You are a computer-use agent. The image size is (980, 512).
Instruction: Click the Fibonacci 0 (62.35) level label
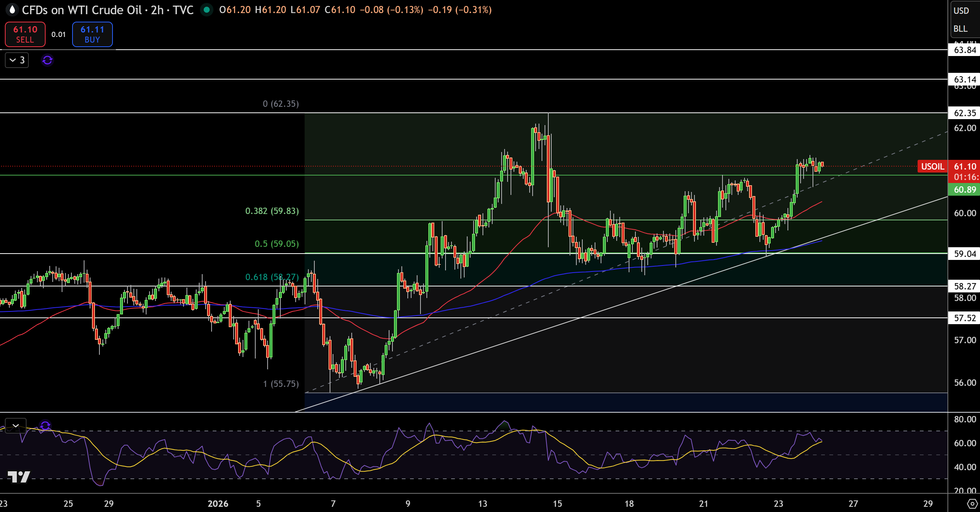(x=281, y=104)
